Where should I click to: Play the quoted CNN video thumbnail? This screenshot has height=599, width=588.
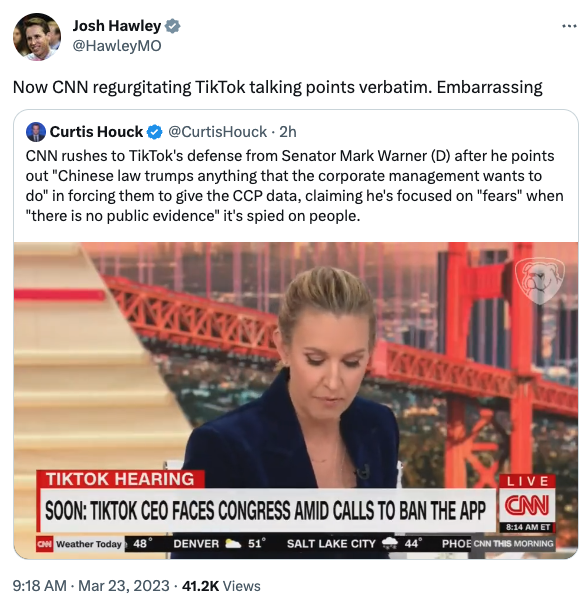296,400
